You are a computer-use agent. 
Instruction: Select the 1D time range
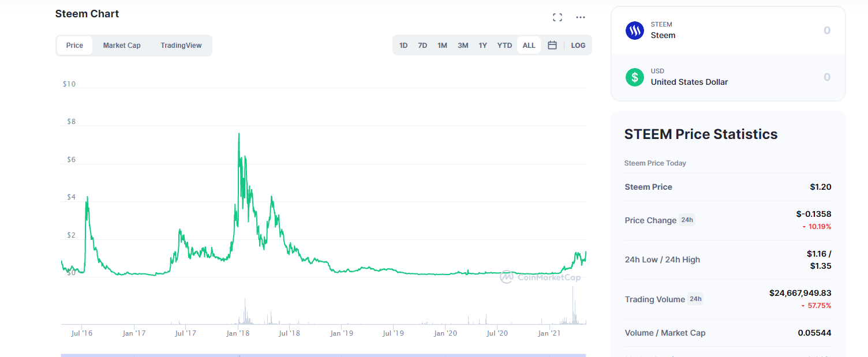(403, 46)
